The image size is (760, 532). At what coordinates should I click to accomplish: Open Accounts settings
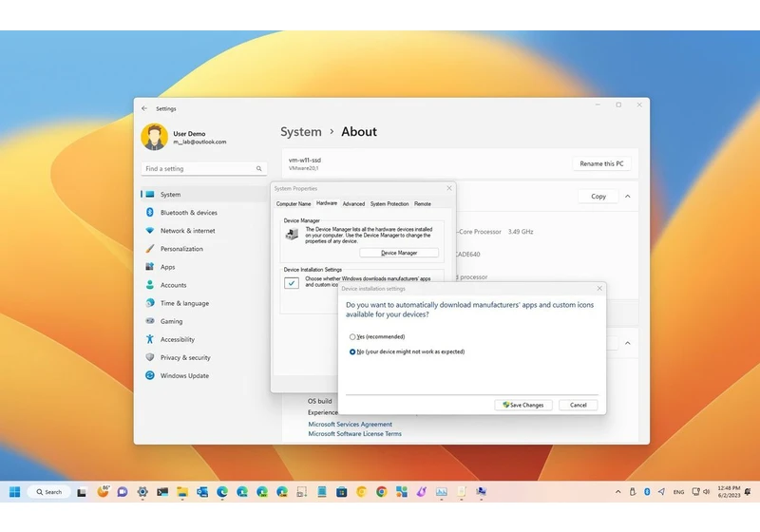pos(204,285)
